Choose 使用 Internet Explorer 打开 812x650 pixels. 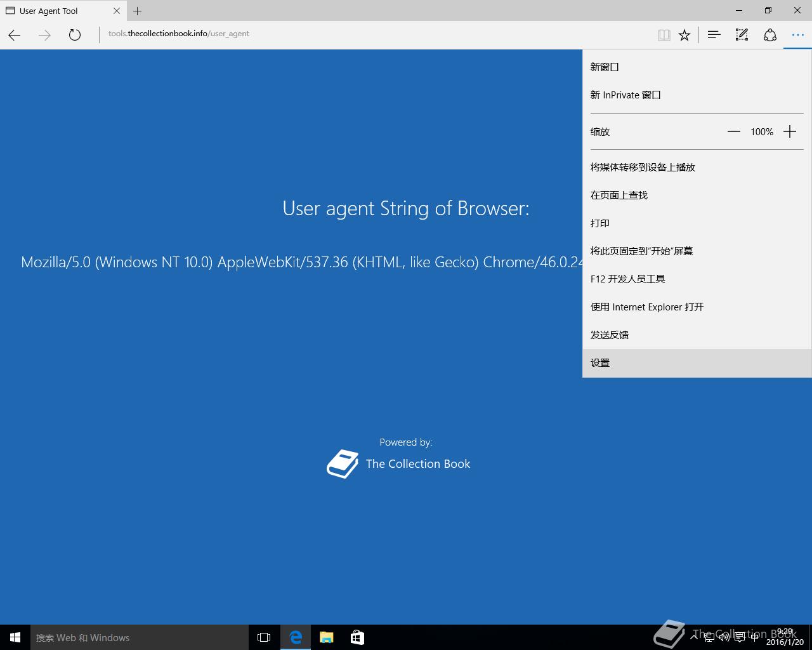coord(697,307)
